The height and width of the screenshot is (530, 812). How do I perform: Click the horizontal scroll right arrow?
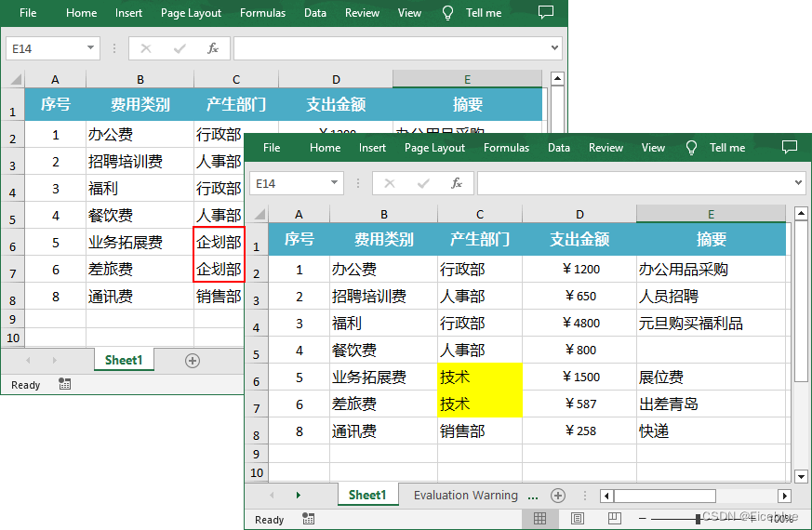click(x=784, y=496)
